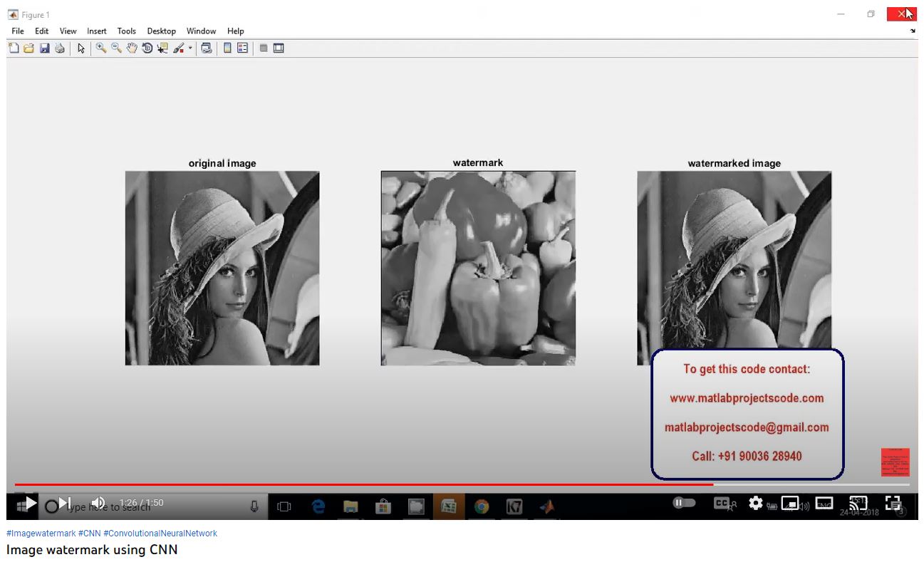Click the Save Figure floppy icon
Screen dimensions: 924x562
pyautogui.click(x=44, y=48)
